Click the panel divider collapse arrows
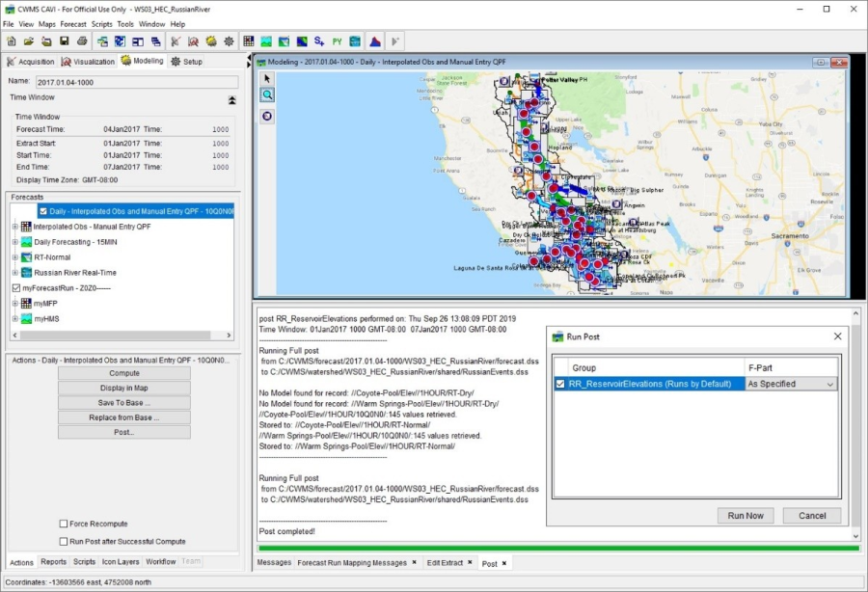 pos(249,62)
